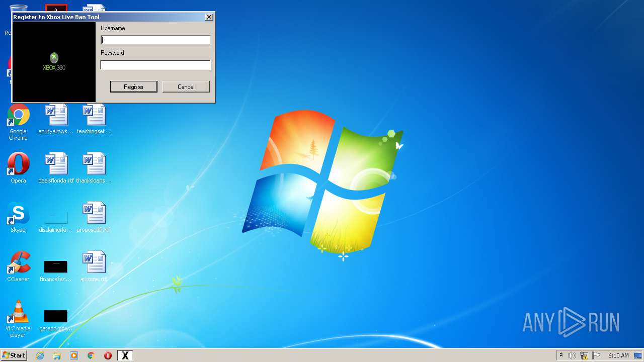The height and width of the screenshot is (362, 644).
Task: Select the thanksloans document icon
Action: (94, 168)
